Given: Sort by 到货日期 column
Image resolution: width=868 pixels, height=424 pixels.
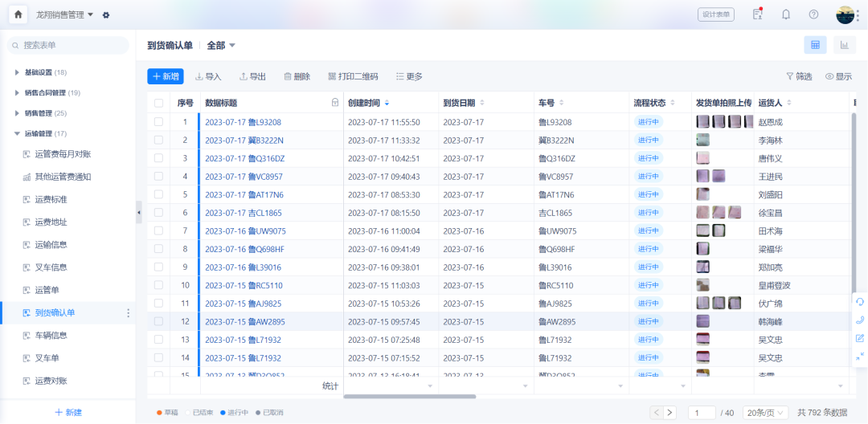Looking at the screenshot, I should 482,103.
